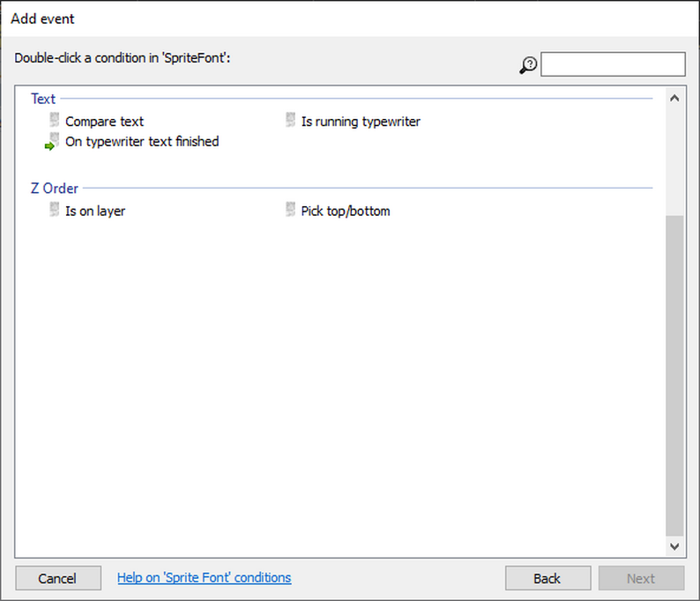Screen dimensions: 700x601
Task: Choose the 'Is running typewriter' label
Action: coord(361,122)
